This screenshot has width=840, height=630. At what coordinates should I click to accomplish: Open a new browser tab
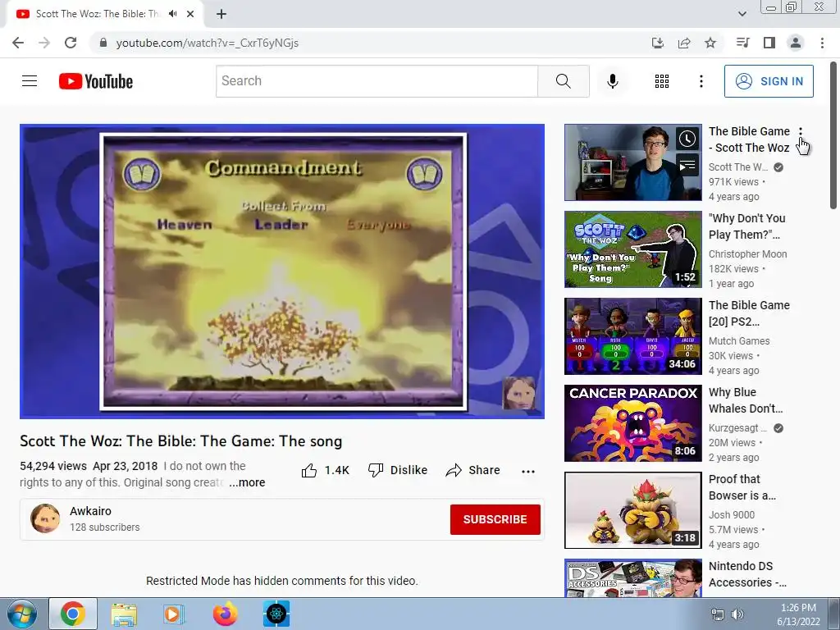(221, 14)
